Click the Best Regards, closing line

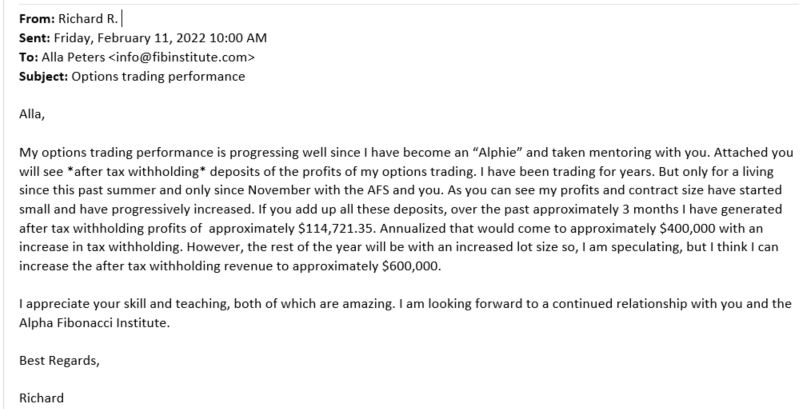click(59, 361)
